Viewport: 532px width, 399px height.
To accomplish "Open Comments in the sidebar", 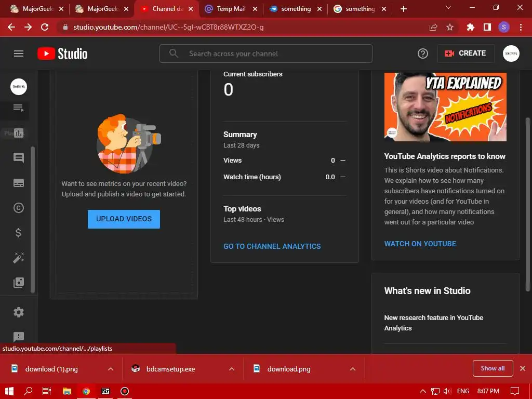I will pyautogui.click(x=18, y=158).
